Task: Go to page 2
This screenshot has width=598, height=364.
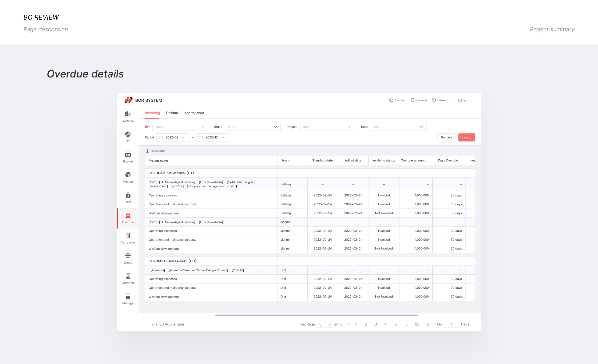Action: click(366, 324)
